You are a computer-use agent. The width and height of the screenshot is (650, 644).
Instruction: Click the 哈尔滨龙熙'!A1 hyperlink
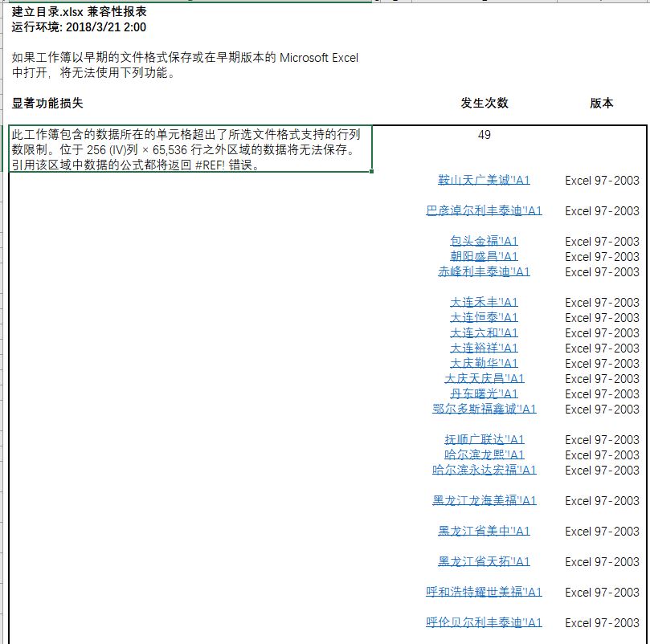click(x=484, y=455)
